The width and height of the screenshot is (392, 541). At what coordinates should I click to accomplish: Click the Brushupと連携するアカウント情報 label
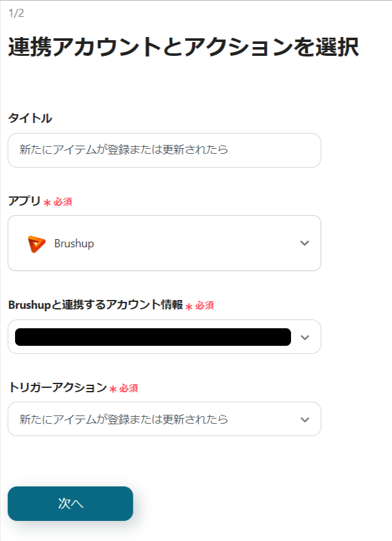95,305
